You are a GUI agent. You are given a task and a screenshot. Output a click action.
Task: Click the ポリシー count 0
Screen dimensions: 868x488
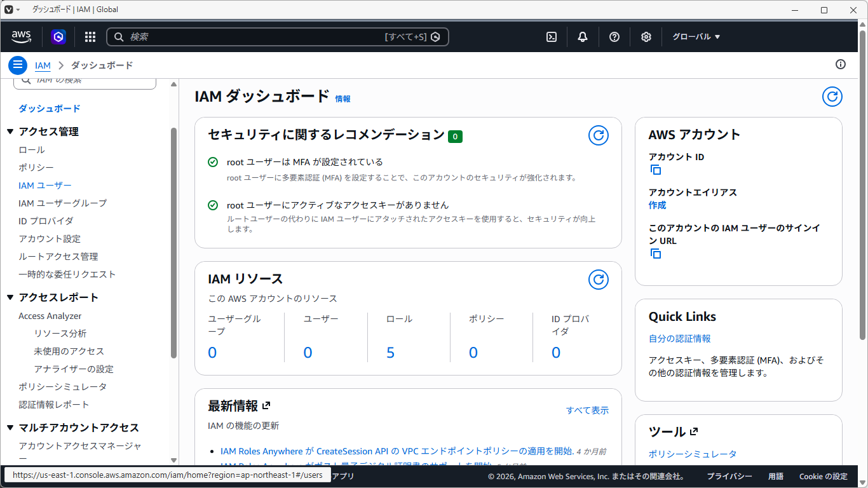(473, 353)
